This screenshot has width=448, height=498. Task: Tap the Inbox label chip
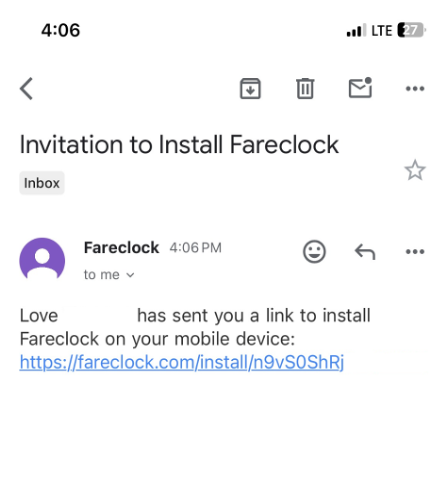[42, 183]
